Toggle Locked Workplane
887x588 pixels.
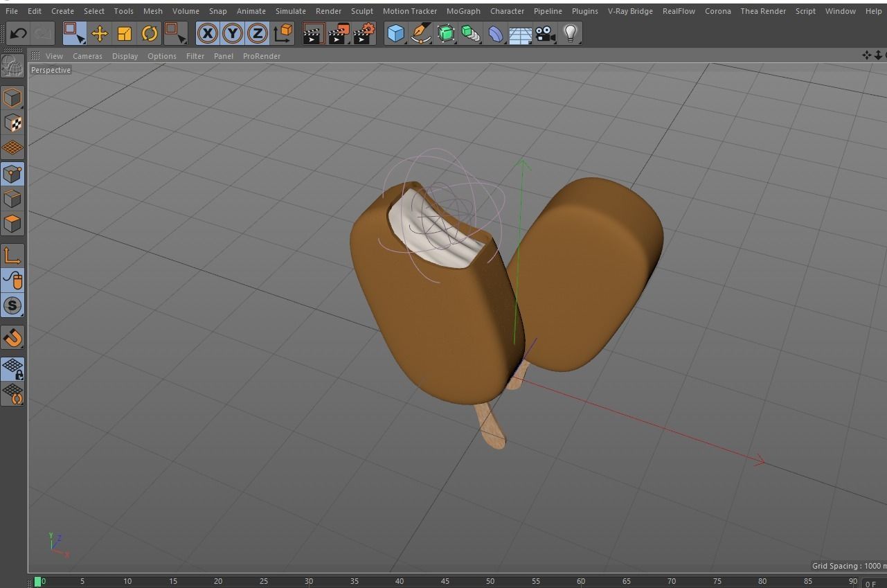tap(12, 369)
